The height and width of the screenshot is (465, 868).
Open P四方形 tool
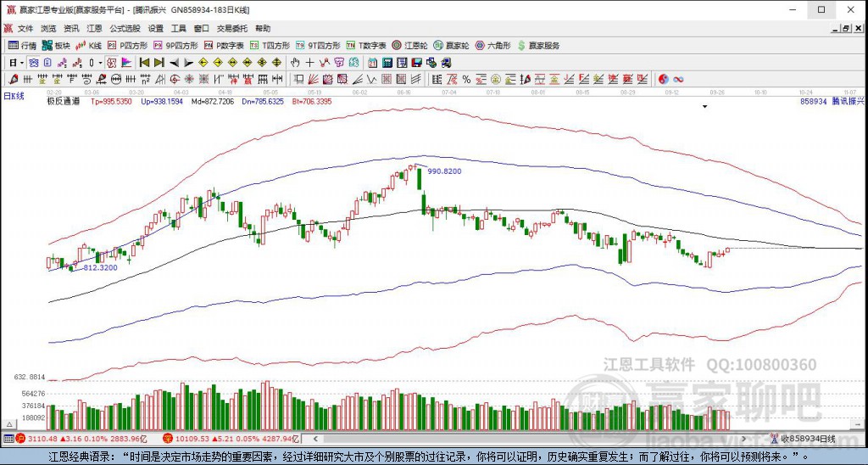click(127, 46)
